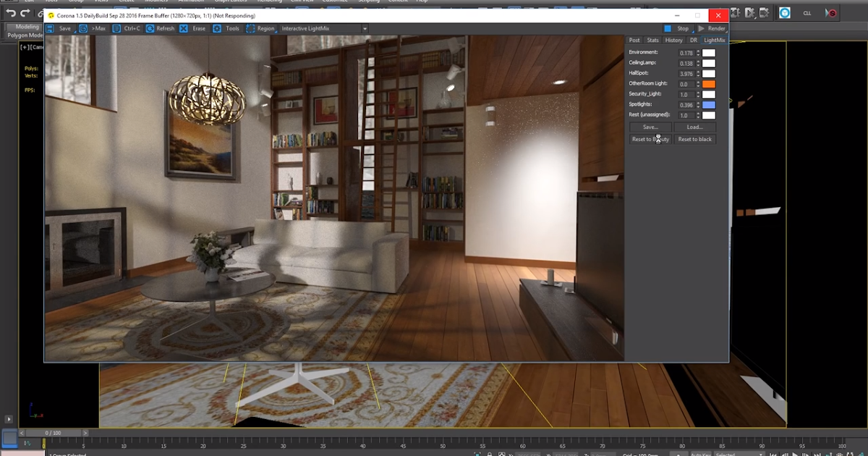This screenshot has height=456, width=868.
Task: Adjust CeilingLamp intensity spinner
Action: point(698,63)
